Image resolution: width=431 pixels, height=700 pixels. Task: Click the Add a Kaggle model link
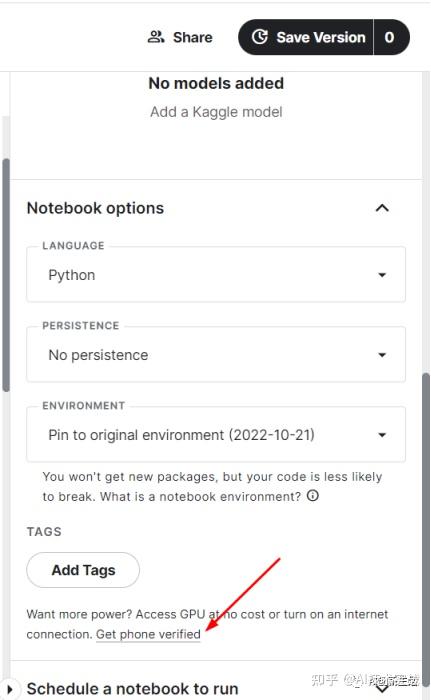(x=216, y=112)
